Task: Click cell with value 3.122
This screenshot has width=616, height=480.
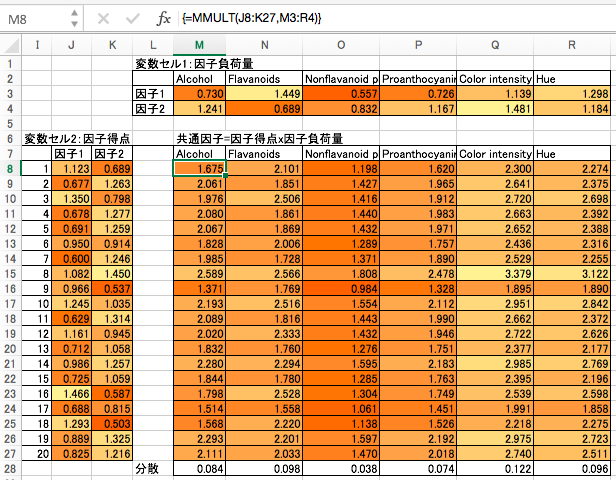Action: pyautogui.click(x=572, y=274)
